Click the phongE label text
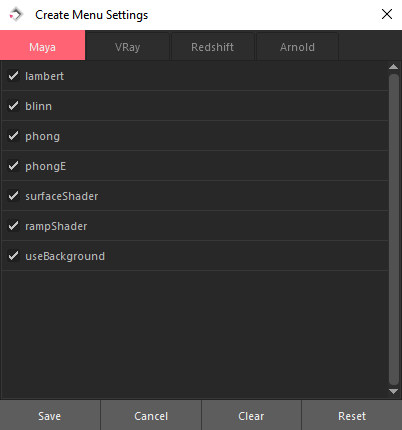402x430 pixels. pyautogui.click(x=46, y=167)
